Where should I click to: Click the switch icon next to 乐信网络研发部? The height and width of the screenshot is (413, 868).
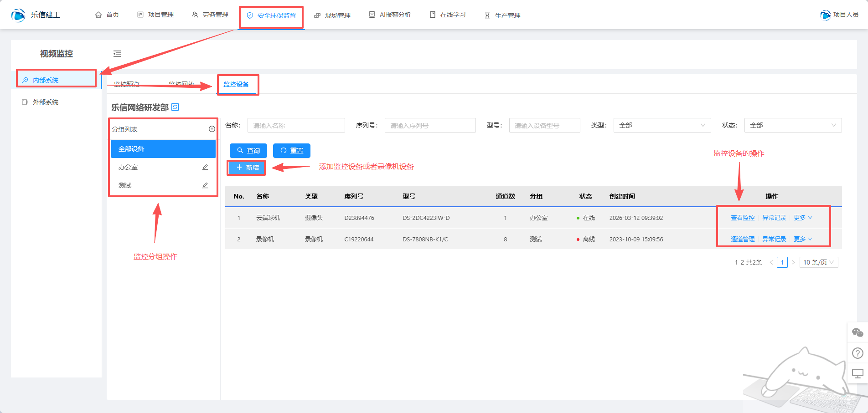[x=175, y=107]
